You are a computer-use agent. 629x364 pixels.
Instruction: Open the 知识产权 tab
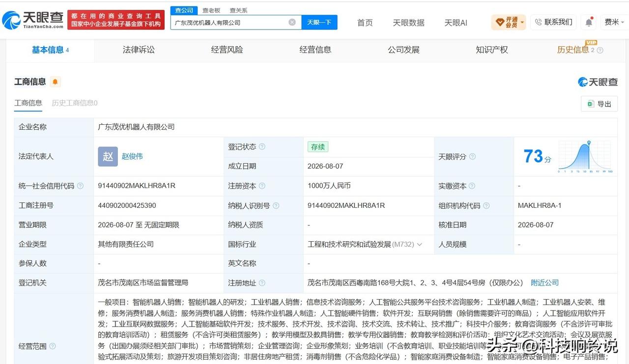492,50
